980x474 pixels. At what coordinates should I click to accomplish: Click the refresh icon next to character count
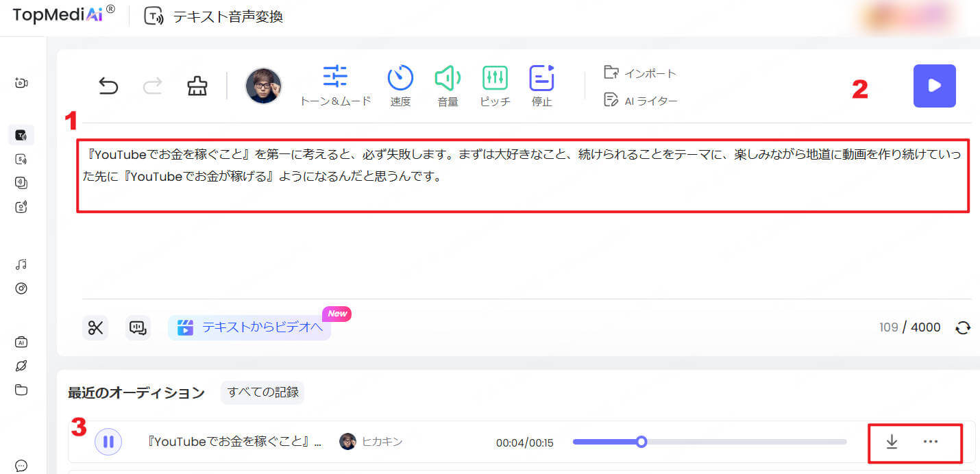[x=963, y=327]
